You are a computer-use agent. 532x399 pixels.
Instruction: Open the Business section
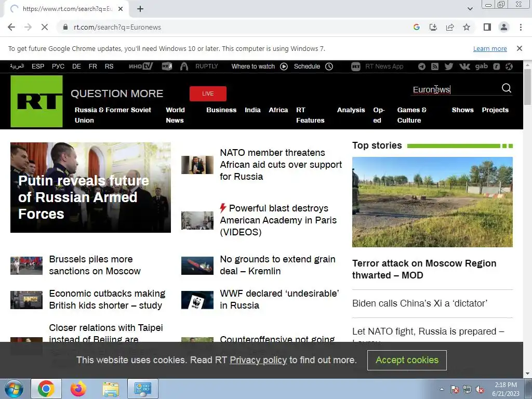point(221,110)
